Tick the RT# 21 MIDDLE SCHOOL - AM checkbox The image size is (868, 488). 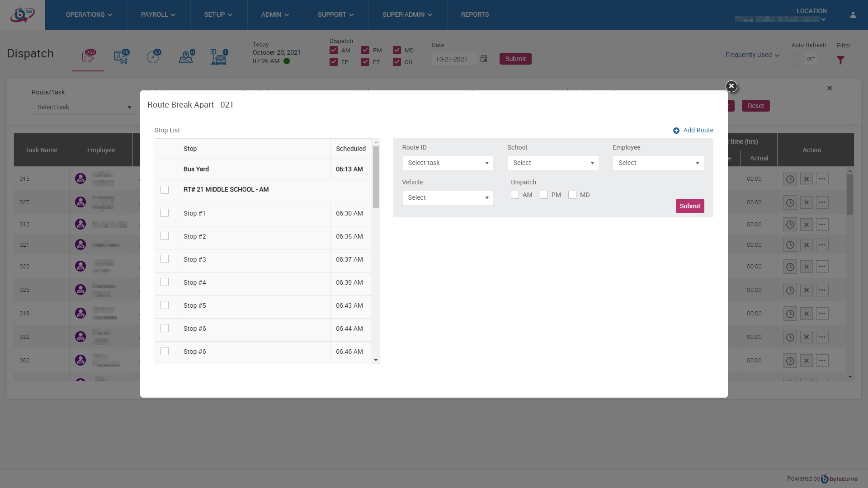pyautogui.click(x=165, y=190)
